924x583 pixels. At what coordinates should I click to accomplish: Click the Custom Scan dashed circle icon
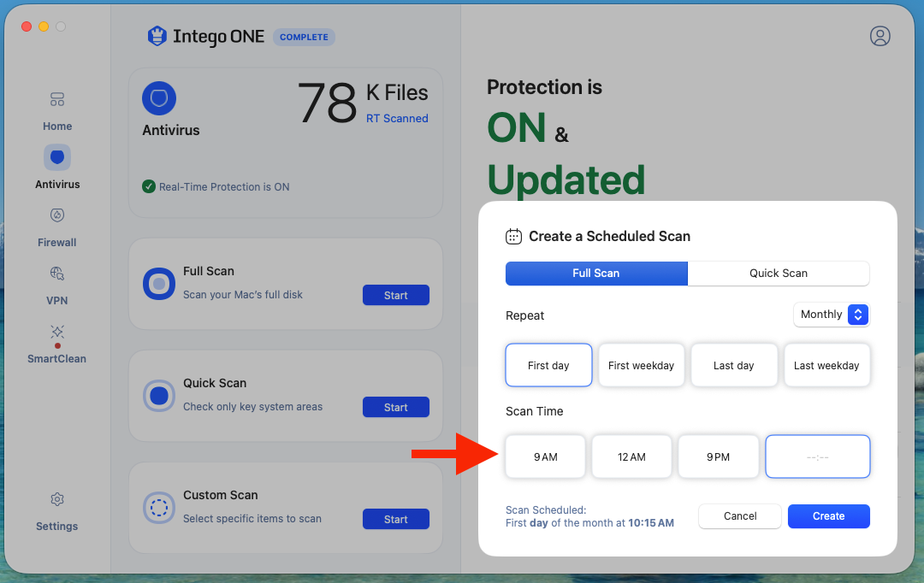[159, 508]
